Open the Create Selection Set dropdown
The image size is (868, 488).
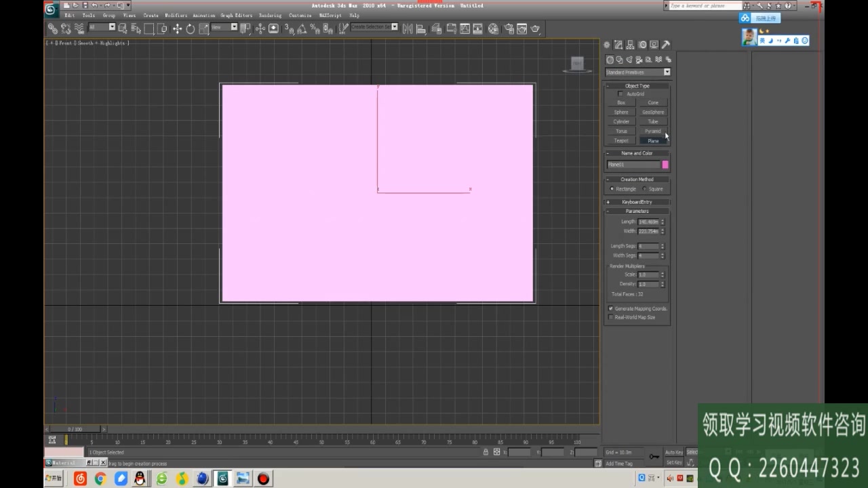374,27
